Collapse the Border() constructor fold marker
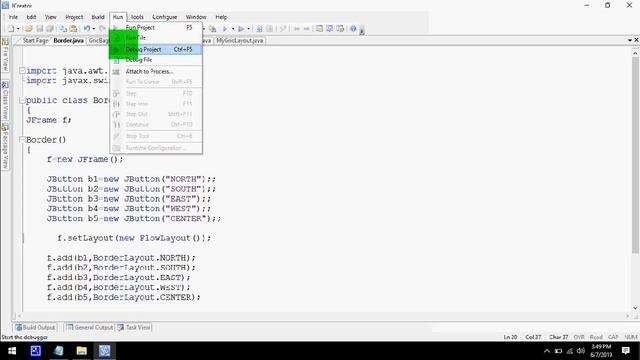Image resolution: width=640 pixels, height=360 pixels. [x=22, y=140]
